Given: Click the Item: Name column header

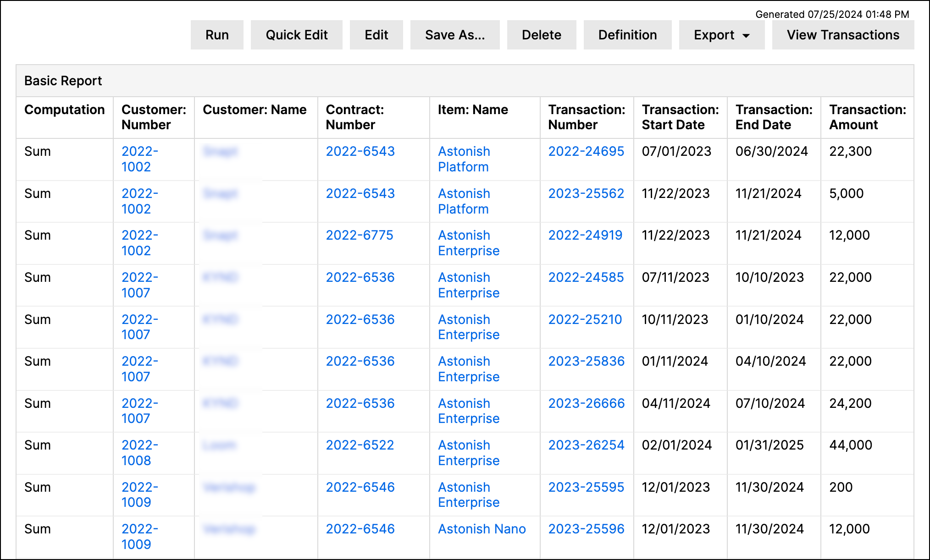Looking at the screenshot, I should (473, 110).
